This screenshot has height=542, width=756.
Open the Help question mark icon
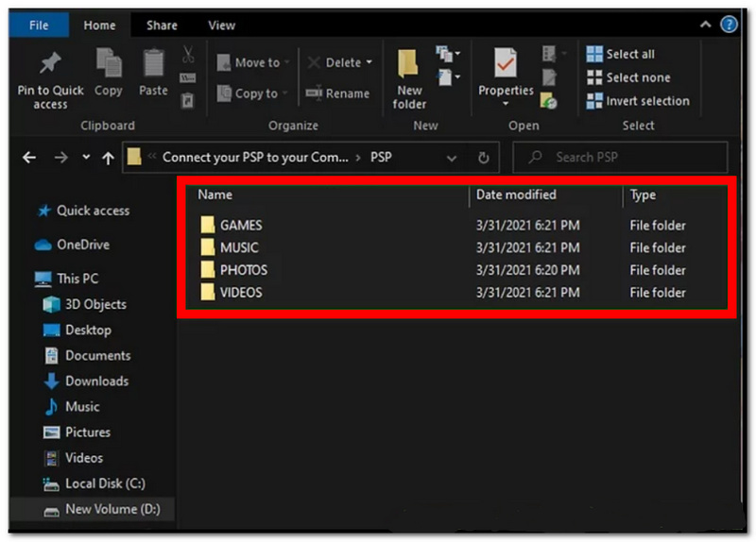point(729,25)
